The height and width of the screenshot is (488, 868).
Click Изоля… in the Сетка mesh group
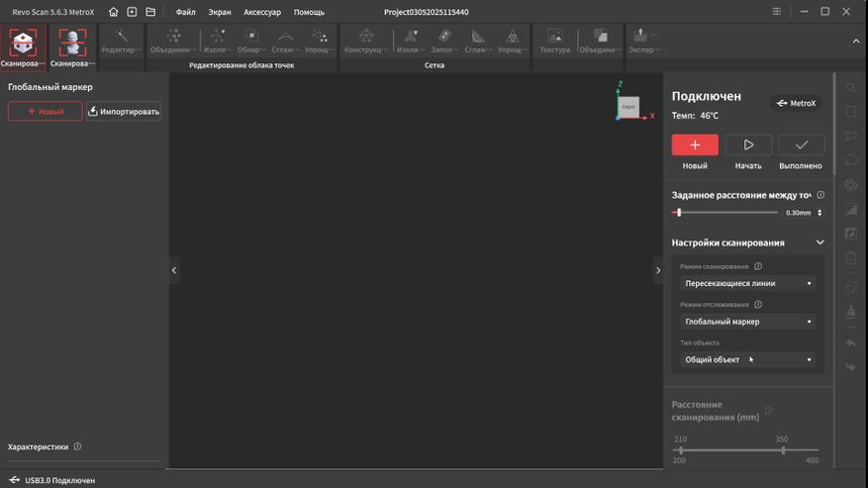click(410, 41)
